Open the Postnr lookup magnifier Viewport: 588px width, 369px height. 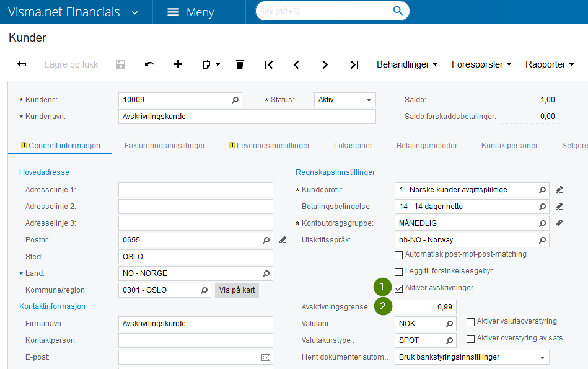pos(266,240)
